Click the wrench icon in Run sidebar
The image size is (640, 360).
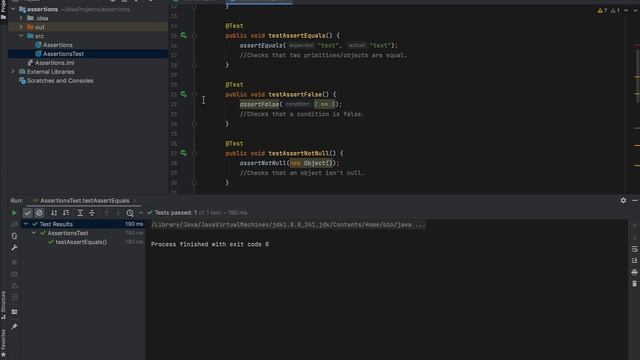click(x=14, y=248)
